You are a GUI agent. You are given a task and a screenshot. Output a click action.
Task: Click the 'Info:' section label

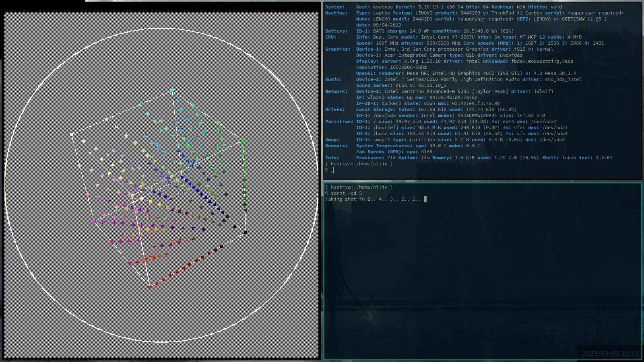click(x=332, y=158)
